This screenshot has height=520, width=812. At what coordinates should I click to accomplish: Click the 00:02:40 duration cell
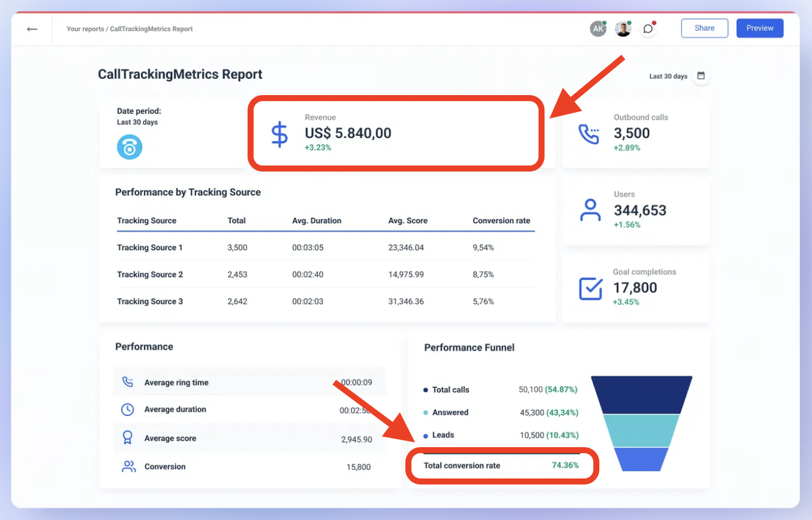tap(308, 274)
